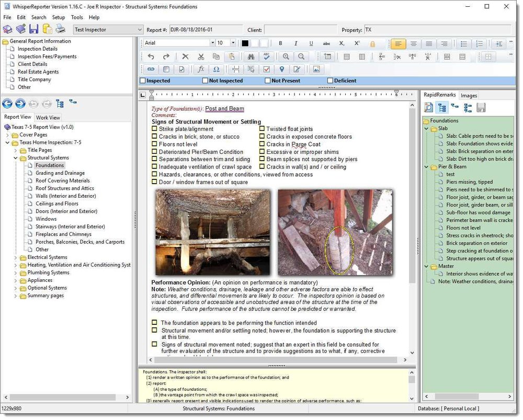
Task: Insert Omega symbol icon
Action: click(x=217, y=69)
